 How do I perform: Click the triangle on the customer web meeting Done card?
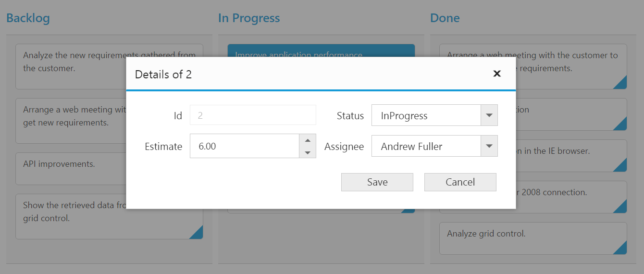click(620, 83)
